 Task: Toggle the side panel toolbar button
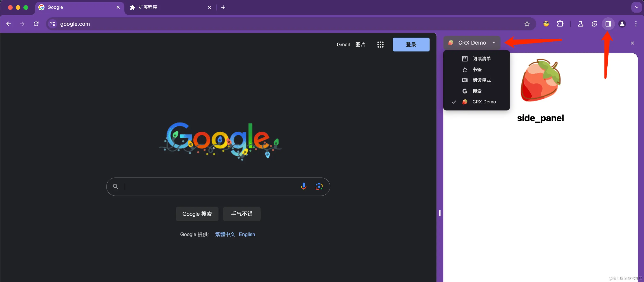pyautogui.click(x=608, y=24)
